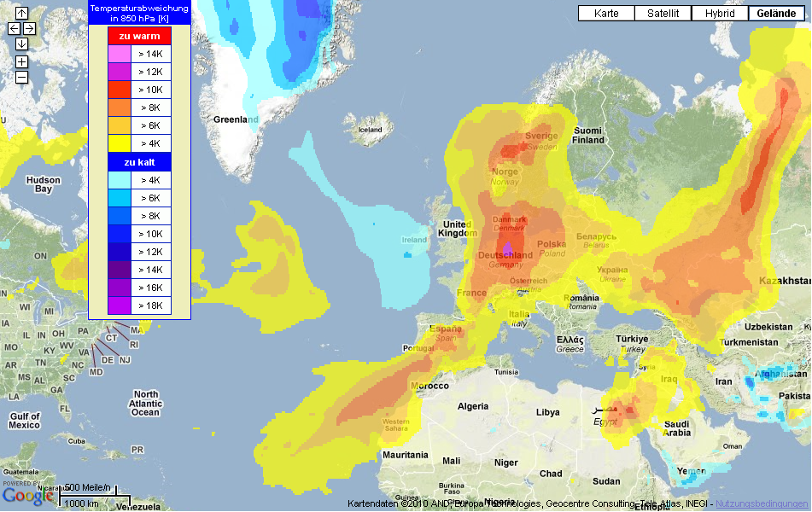Click the Uzbekistan label
The image size is (812, 512).
[x=768, y=327]
